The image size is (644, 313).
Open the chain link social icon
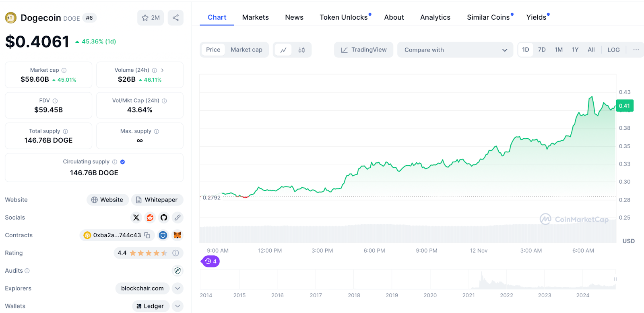tap(178, 218)
